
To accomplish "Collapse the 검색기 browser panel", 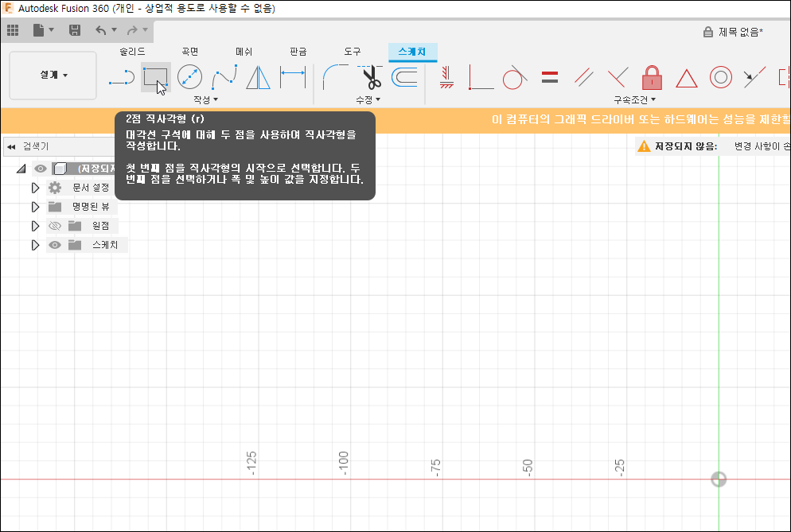I will [11, 147].
